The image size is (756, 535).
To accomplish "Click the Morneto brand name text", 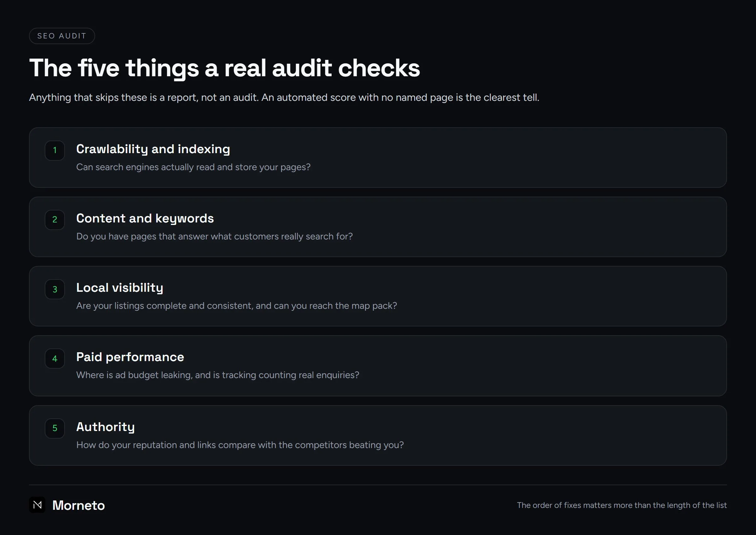I will click(78, 505).
